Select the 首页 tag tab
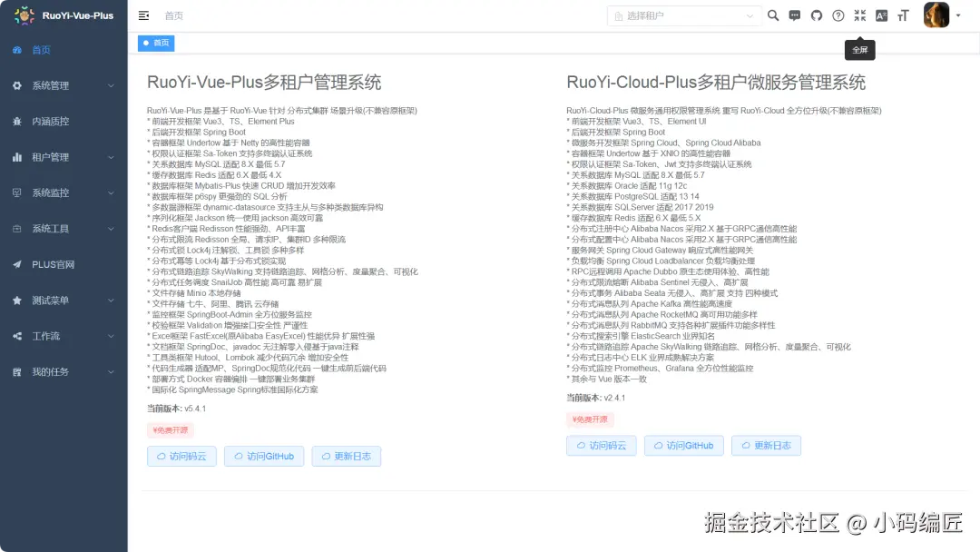The height and width of the screenshot is (552, 980). [156, 44]
